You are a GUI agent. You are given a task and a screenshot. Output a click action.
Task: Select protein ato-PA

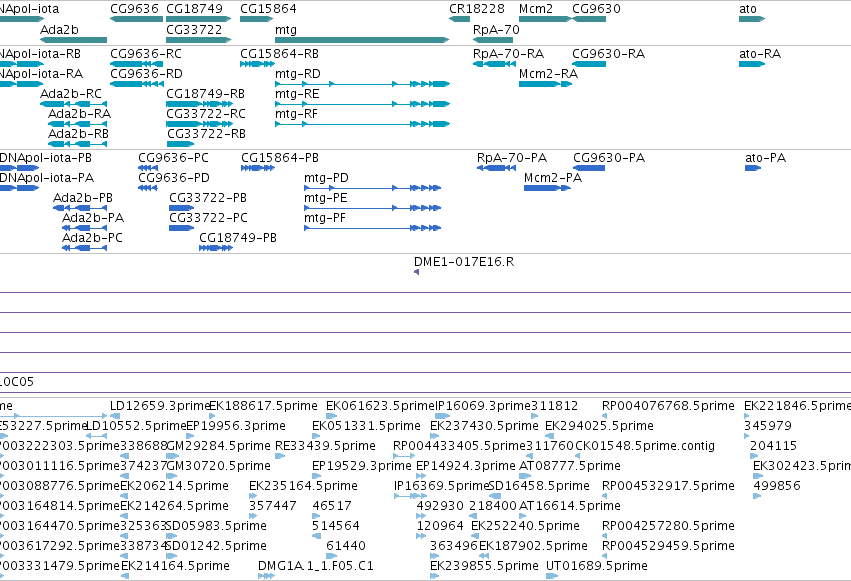click(753, 168)
